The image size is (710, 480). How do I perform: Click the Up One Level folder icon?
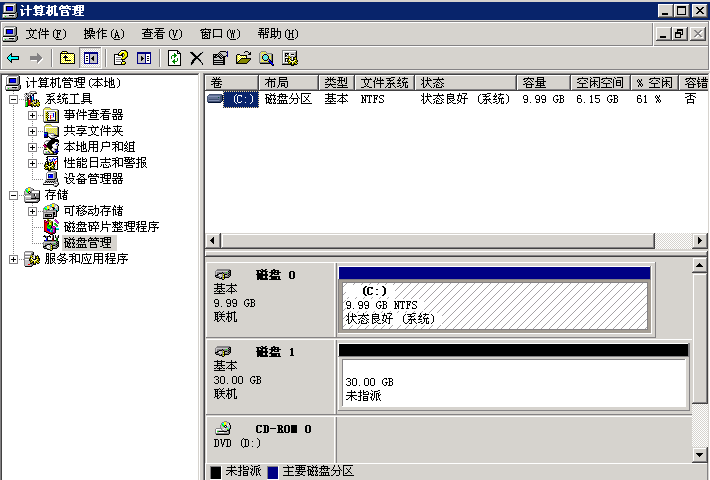(x=67, y=58)
